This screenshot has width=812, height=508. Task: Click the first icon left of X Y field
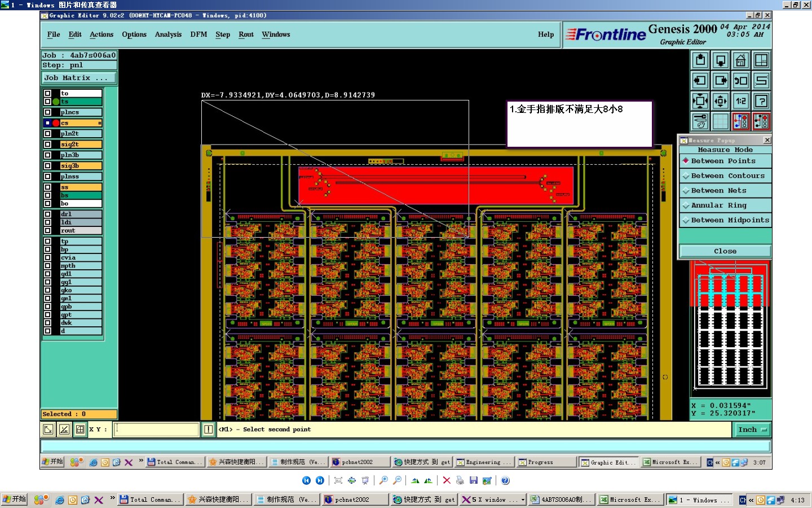tap(48, 430)
